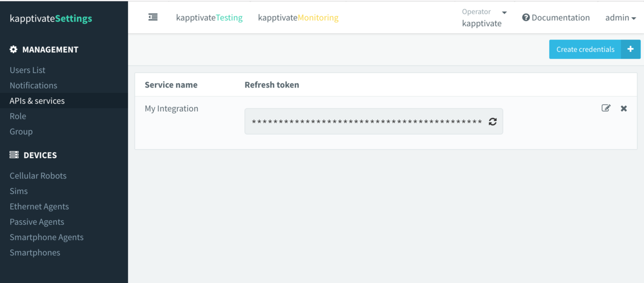Click the Devices server icon
Viewport: 644px width, 283px height.
tap(14, 155)
